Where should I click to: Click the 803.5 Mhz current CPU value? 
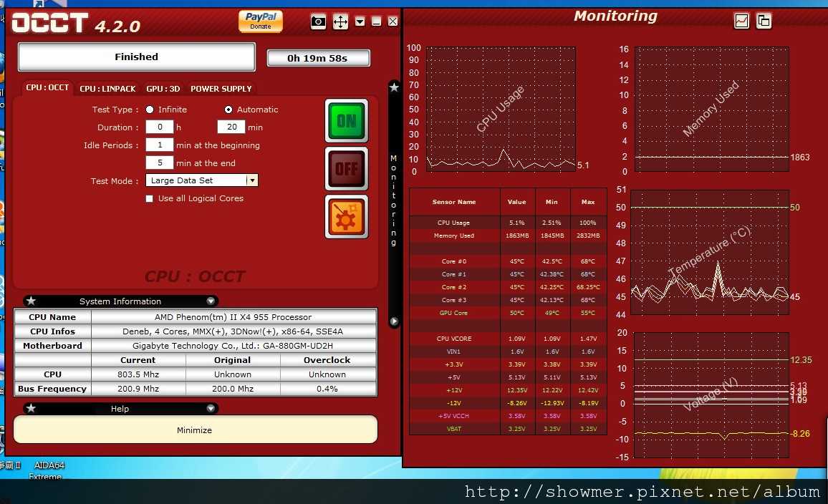[138, 374]
